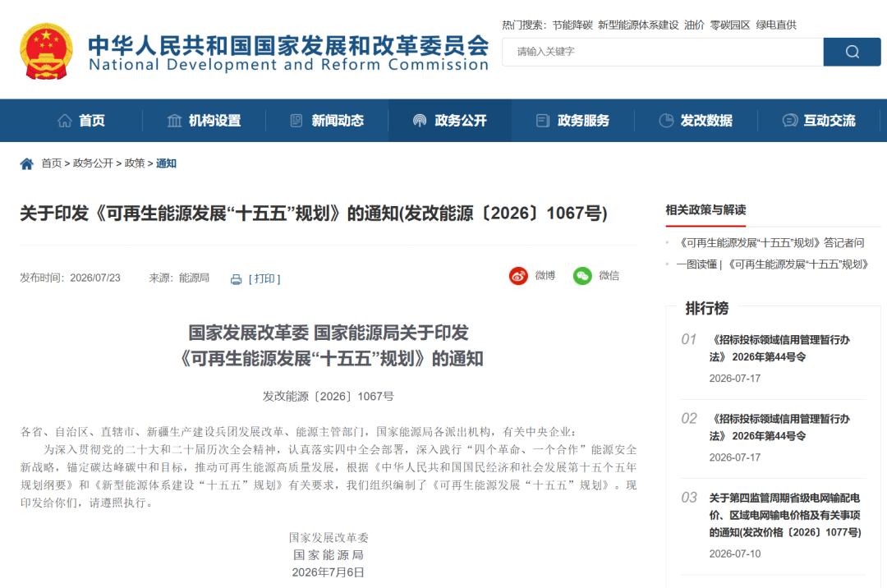Open ranking item 02 招标投标领域信用管理暂行办法
This screenshot has width=887, height=588.
(x=779, y=427)
